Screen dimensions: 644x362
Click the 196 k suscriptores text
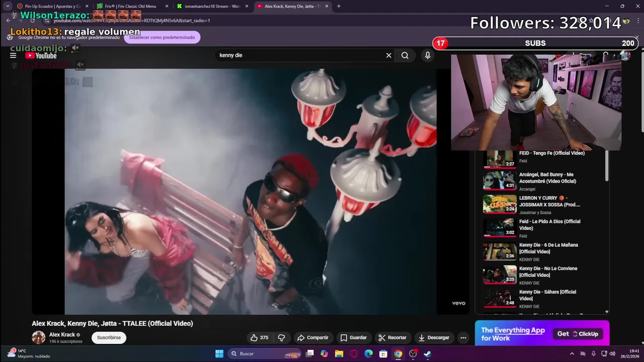tap(65, 342)
